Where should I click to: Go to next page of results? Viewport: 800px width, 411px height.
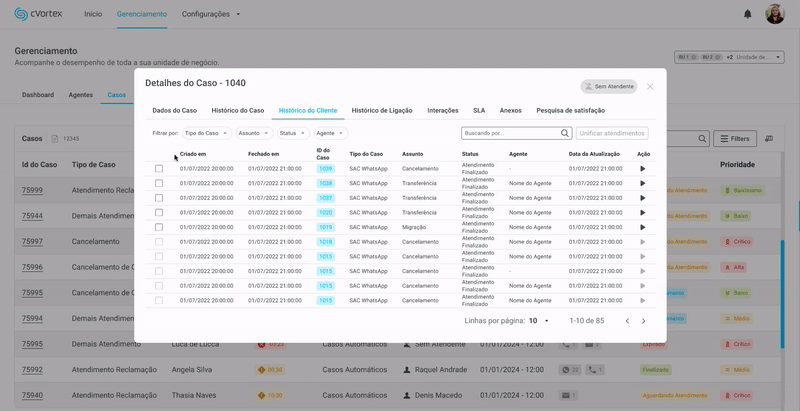tap(643, 321)
